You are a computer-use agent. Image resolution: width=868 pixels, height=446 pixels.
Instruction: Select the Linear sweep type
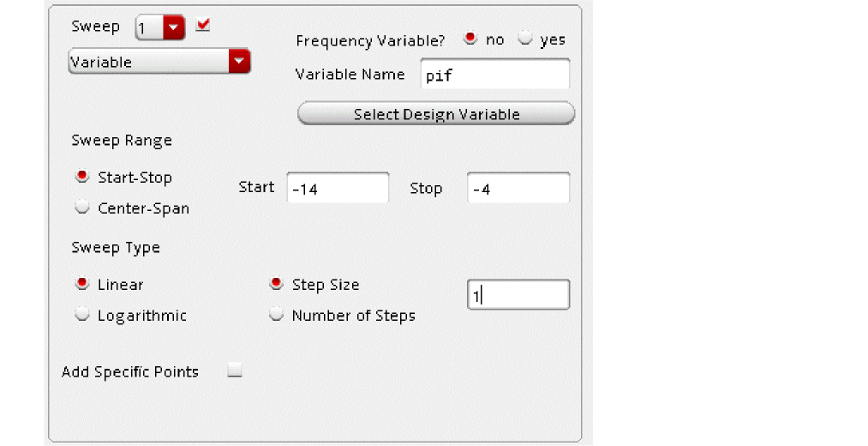pyautogui.click(x=82, y=285)
